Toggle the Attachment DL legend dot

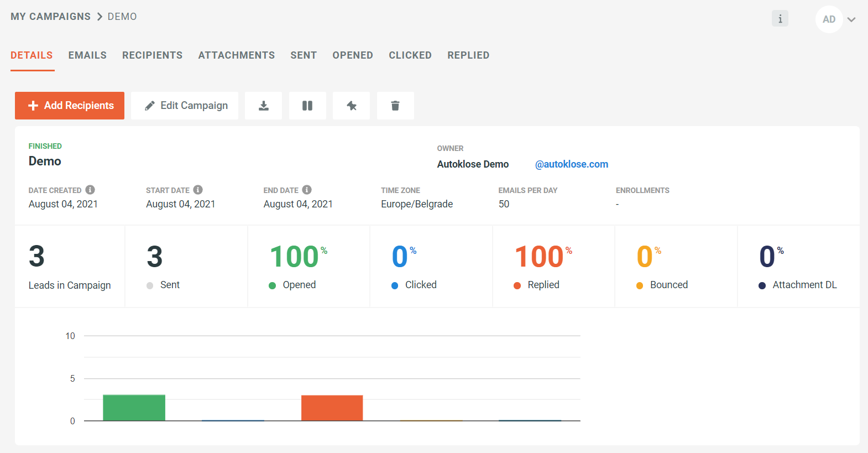(x=762, y=285)
